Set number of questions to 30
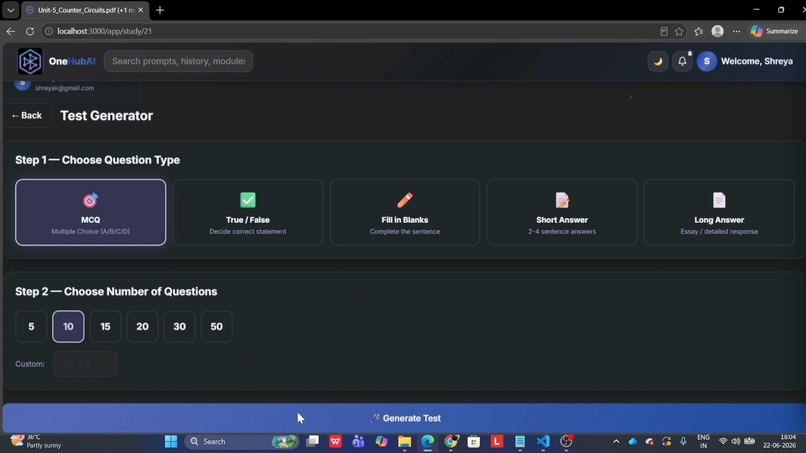 179,327
